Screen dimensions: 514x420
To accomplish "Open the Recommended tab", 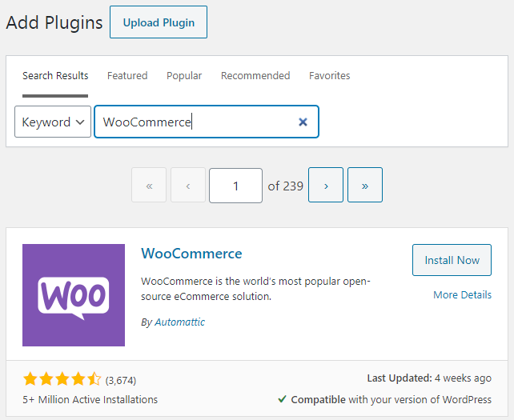I will point(255,76).
